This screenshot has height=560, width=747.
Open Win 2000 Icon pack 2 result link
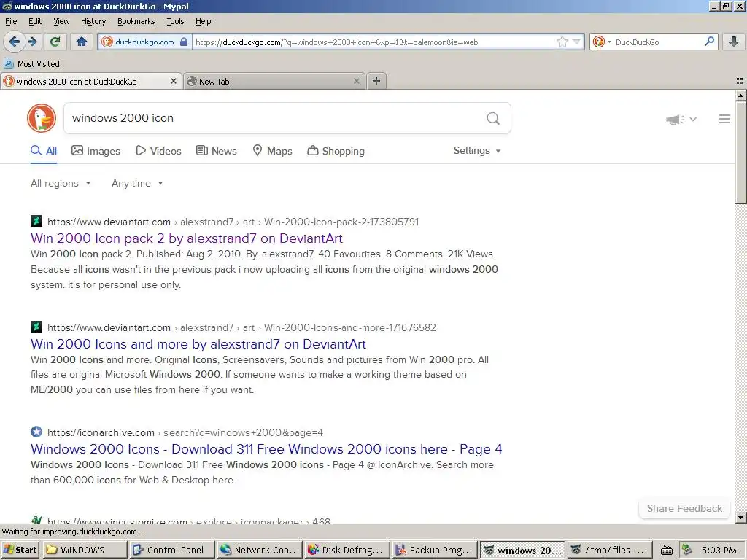click(x=187, y=238)
